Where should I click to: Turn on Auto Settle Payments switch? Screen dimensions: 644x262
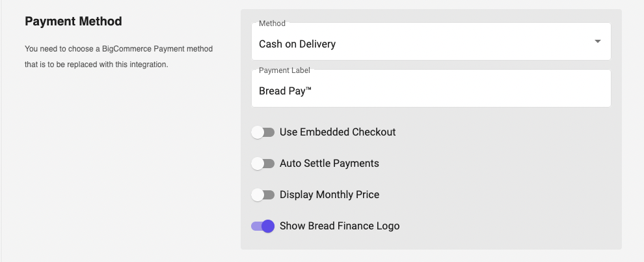[x=263, y=164]
